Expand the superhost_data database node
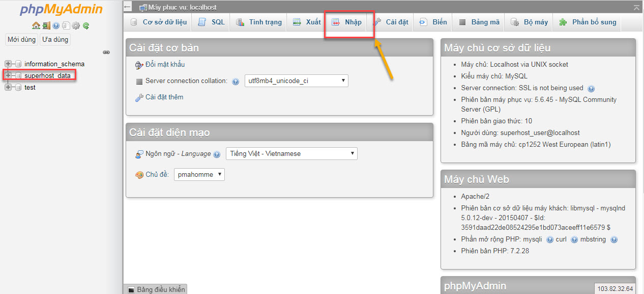Viewport: 644px width, 294px height. [x=8, y=75]
